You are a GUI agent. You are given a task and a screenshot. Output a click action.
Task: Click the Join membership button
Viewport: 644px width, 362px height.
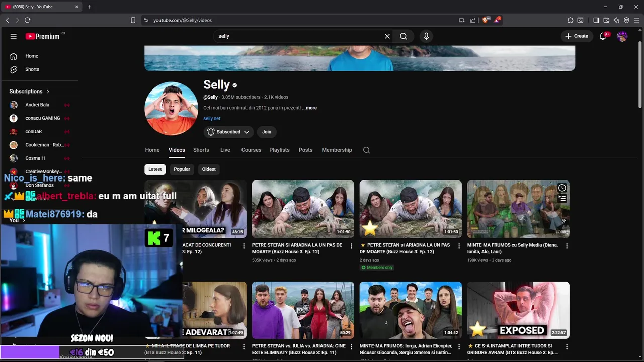point(267,132)
